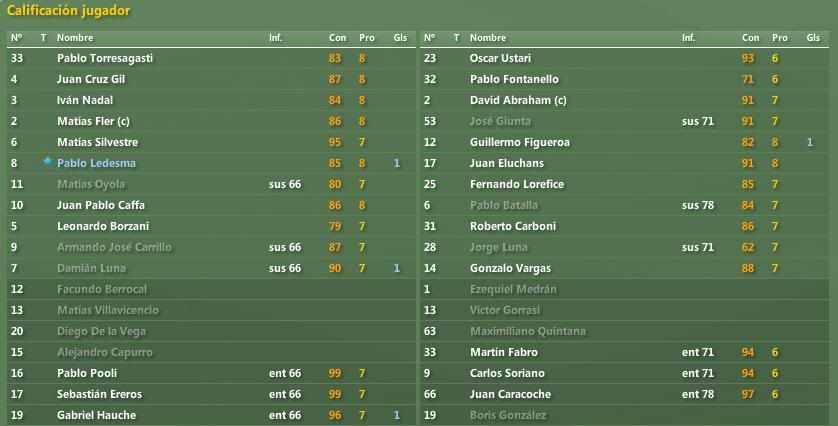838x426 pixels.
Task: Select Damián Luna's goal count
Action: pos(397,268)
